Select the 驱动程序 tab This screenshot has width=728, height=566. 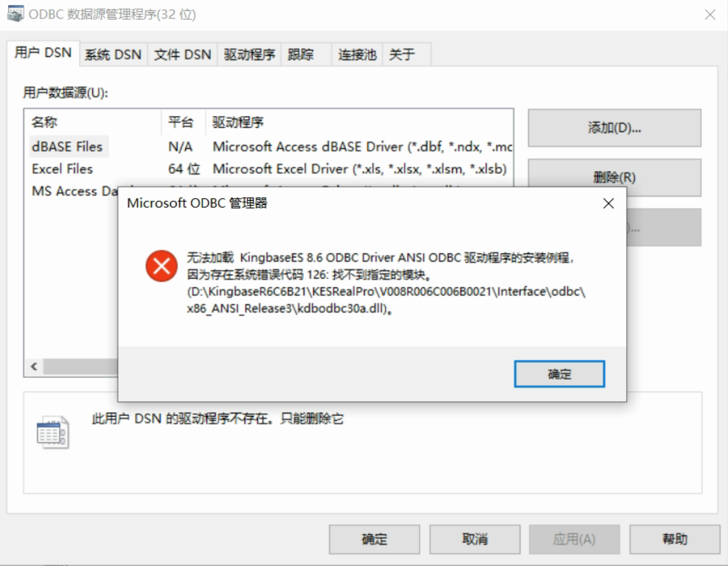[250, 54]
